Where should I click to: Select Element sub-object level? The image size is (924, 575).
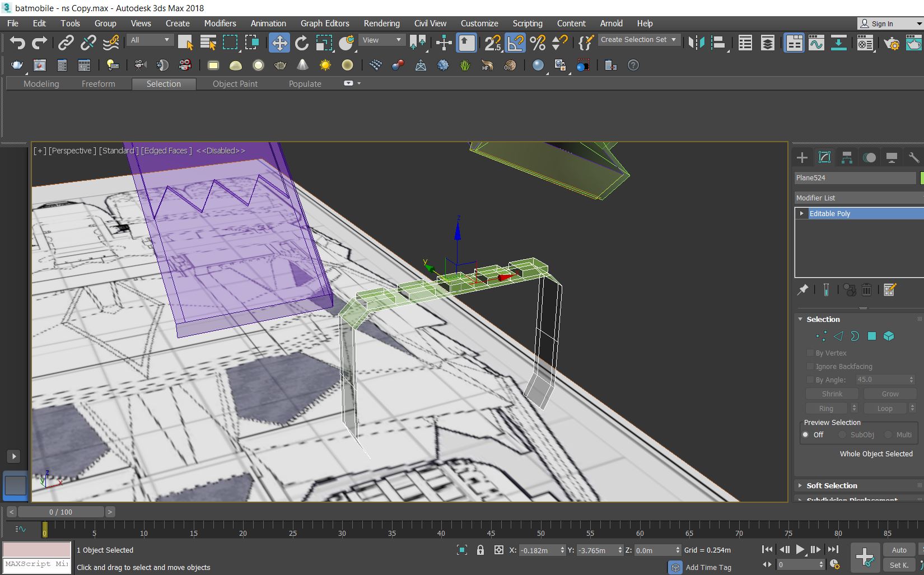click(889, 336)
